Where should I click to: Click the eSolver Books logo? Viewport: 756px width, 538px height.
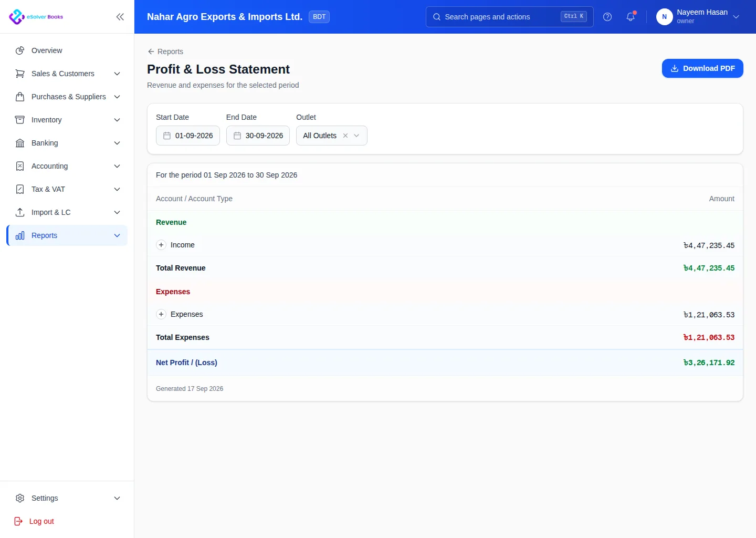pos(36,17)
